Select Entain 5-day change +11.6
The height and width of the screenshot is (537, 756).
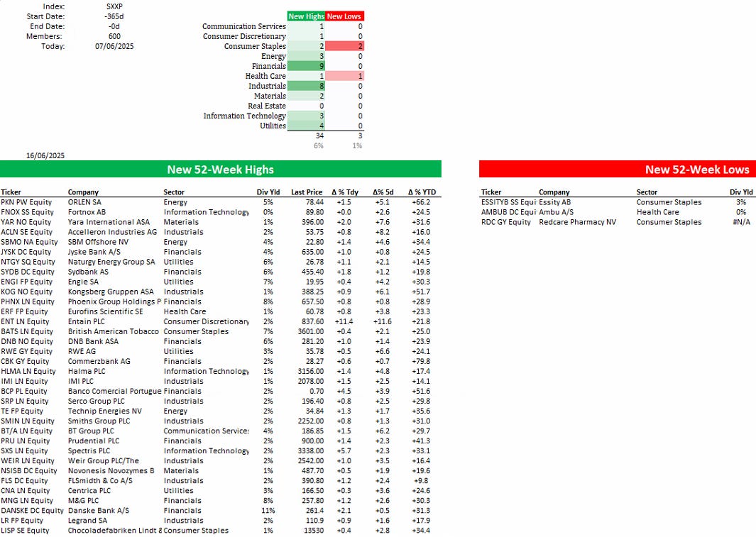pos(383,322)
